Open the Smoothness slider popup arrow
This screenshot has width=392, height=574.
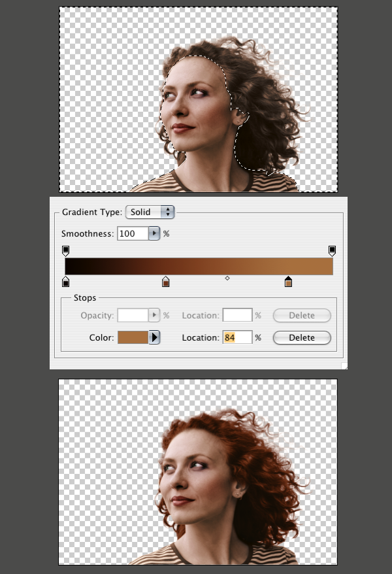[154, 233]
